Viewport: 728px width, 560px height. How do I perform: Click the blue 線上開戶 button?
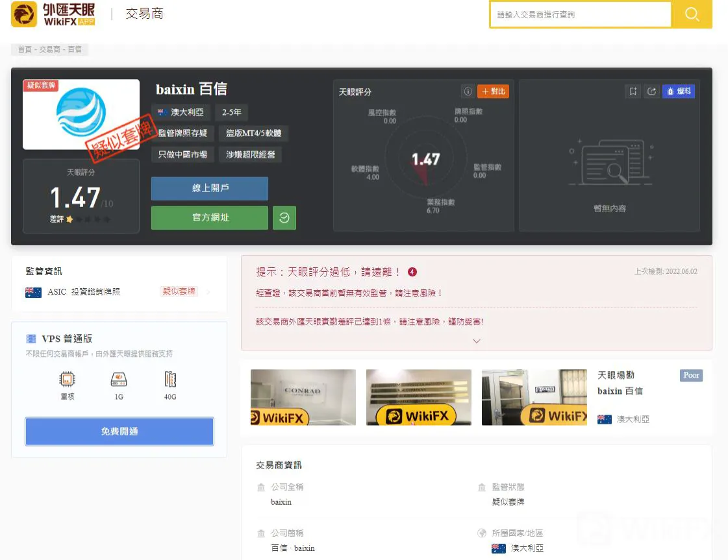click(x=210, y=188)
